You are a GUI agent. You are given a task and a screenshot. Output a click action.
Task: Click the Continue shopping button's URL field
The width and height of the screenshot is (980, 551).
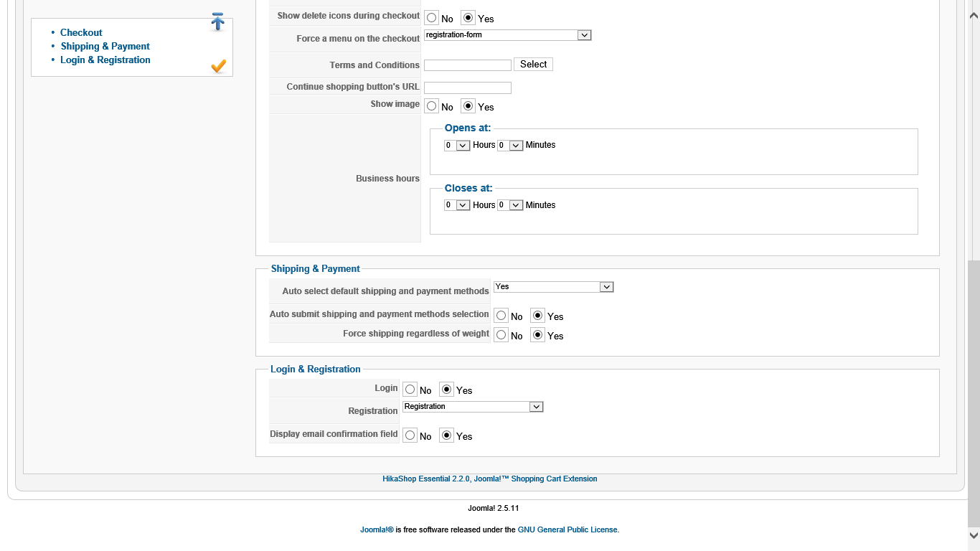coord(467,88)
